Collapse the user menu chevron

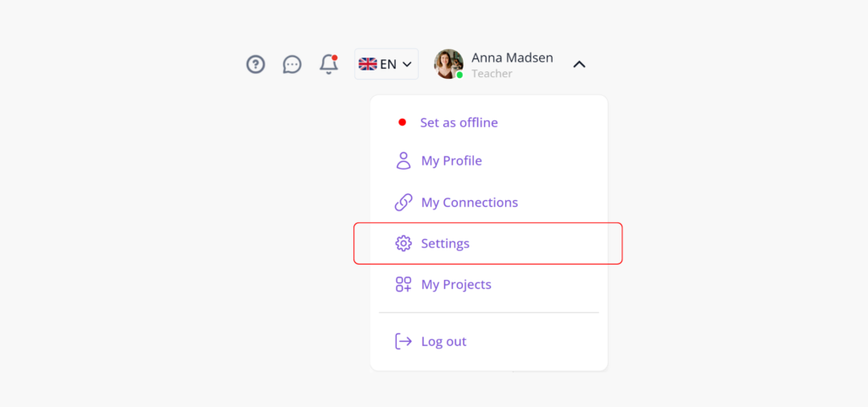point(579,64)
